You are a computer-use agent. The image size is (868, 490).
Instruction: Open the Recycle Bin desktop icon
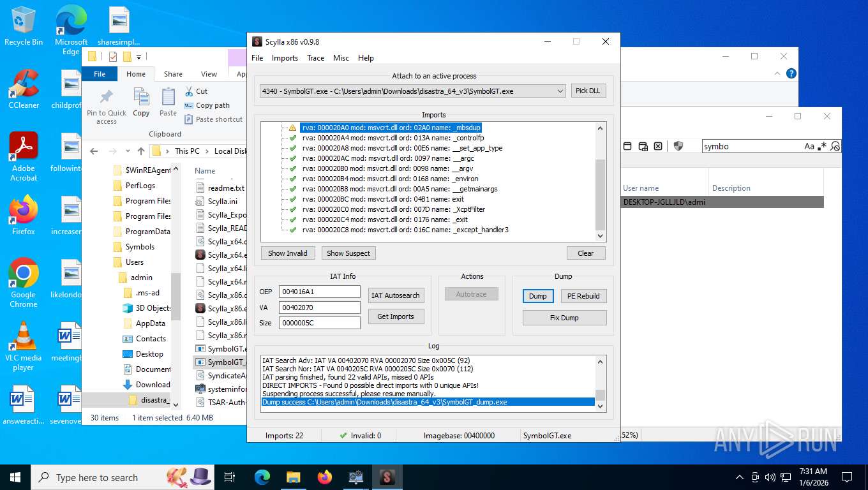click(23, 26)
